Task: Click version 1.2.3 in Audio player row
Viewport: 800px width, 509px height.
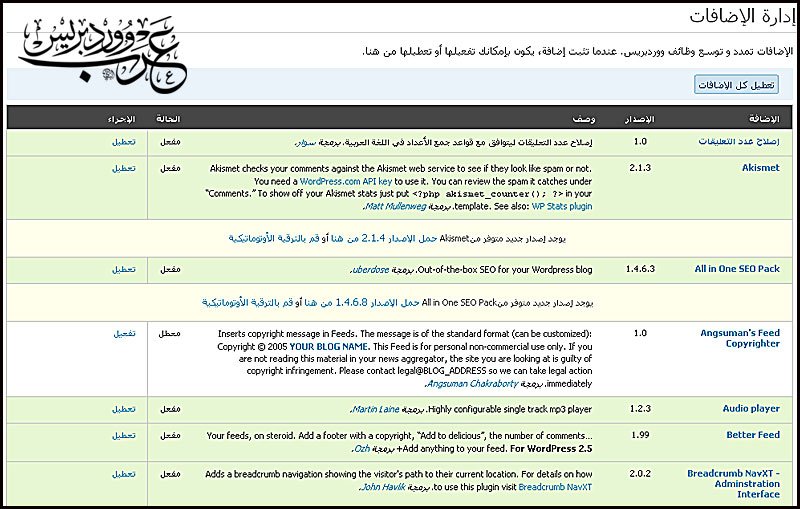Action: (640, 408)
